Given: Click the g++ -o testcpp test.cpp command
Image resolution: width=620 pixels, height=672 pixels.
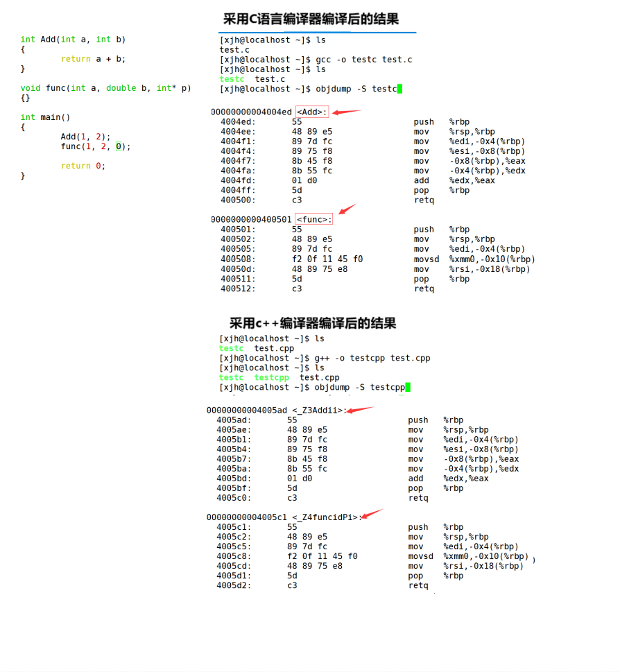Looking at the screenshot, I should pyautogui.click(x=372, y=358).
